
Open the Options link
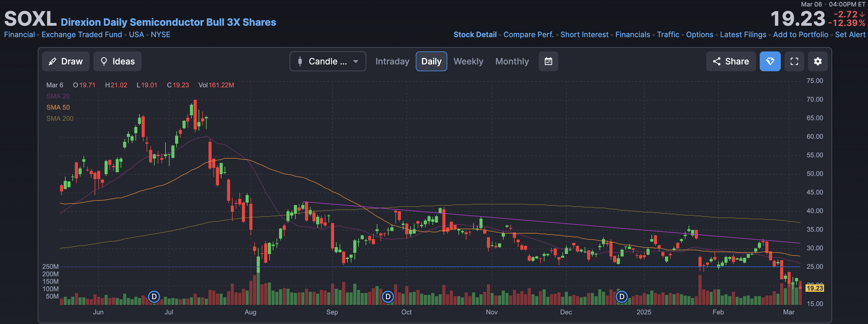tap(699, 35)
